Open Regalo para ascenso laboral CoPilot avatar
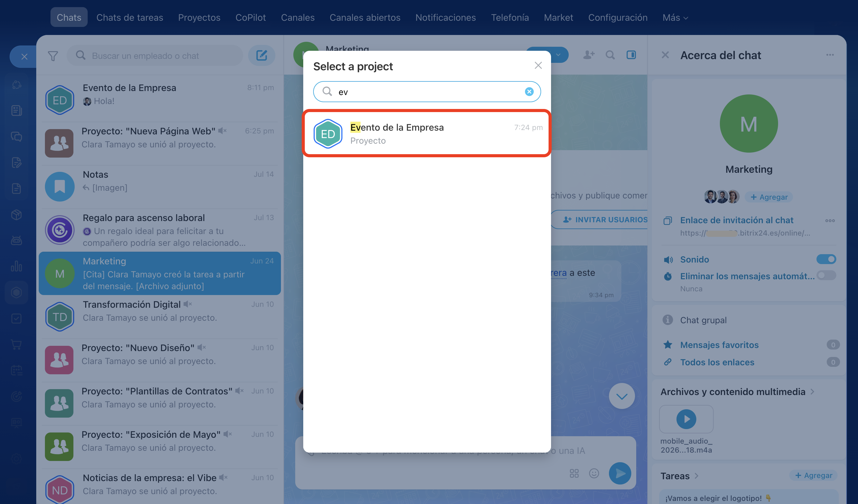The width and height of the screenshot is (858, 504). coord(59,230)
